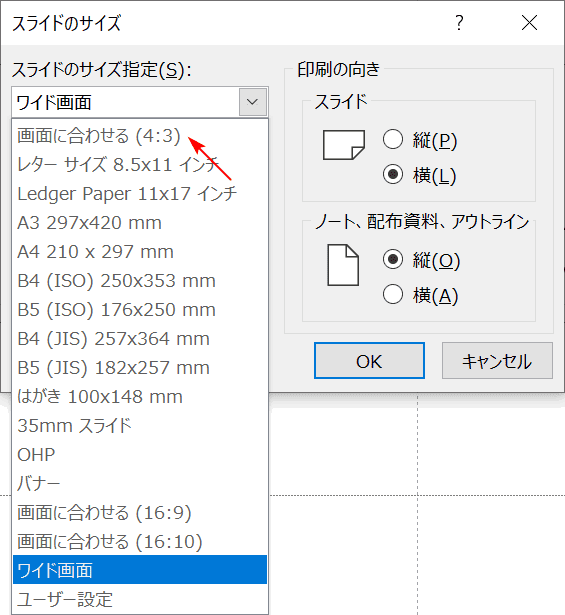Choose B4 (ISO) 250x353 mm option
The height and width of the screenshot is (615, 565).
140,280
